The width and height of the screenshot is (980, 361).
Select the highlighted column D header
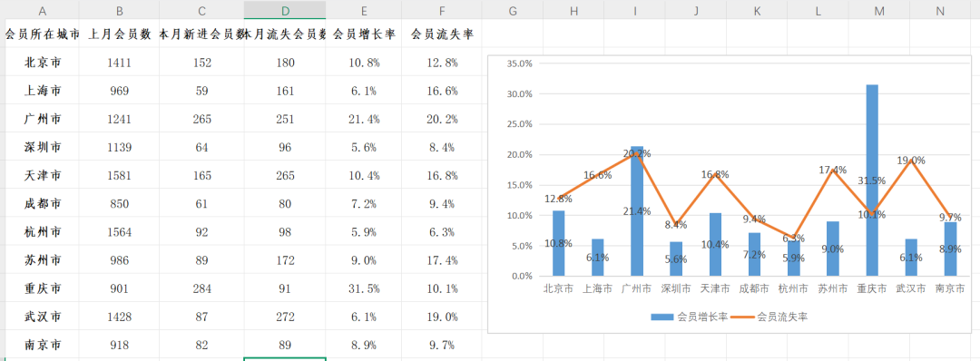[x=285, y=10]
